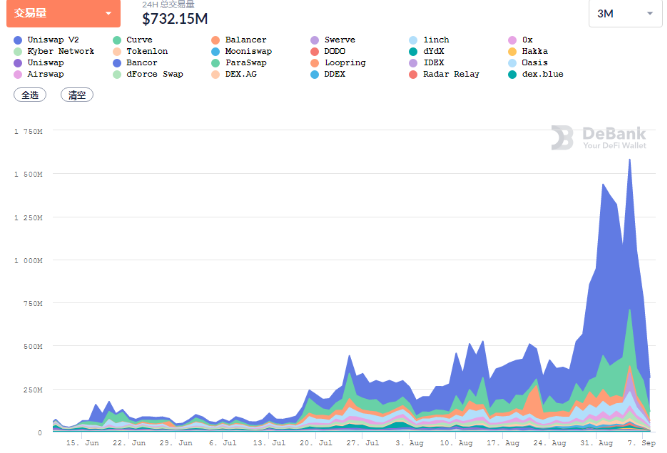Click the dex.blue legend dot

tap(512, 74)
